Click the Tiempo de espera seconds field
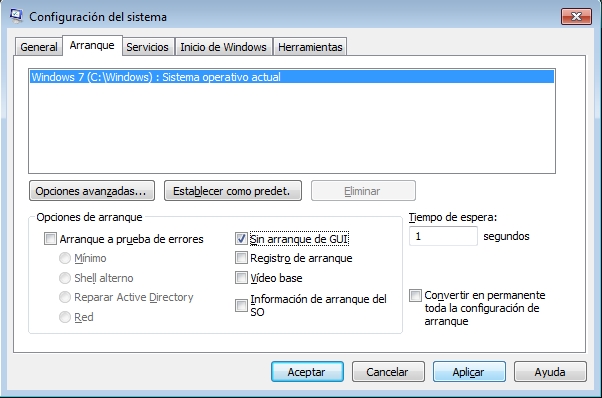 click(443, 236)
